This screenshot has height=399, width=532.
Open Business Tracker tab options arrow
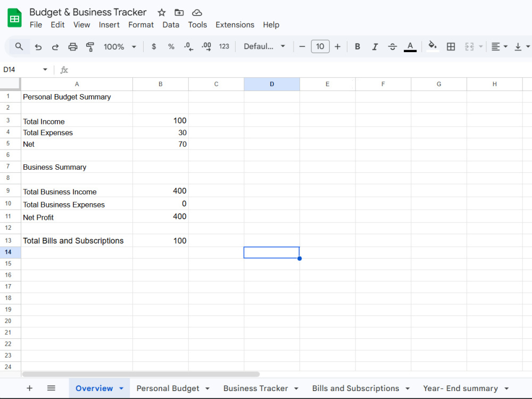tap(296, 388)
